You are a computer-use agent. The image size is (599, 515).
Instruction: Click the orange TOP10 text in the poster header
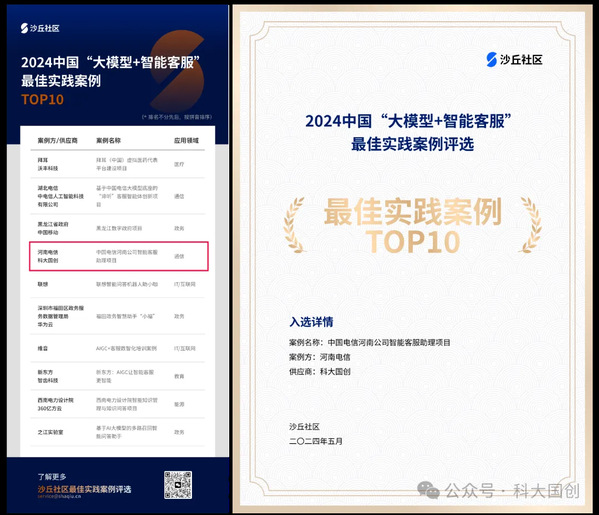click(x=42, y=100)
